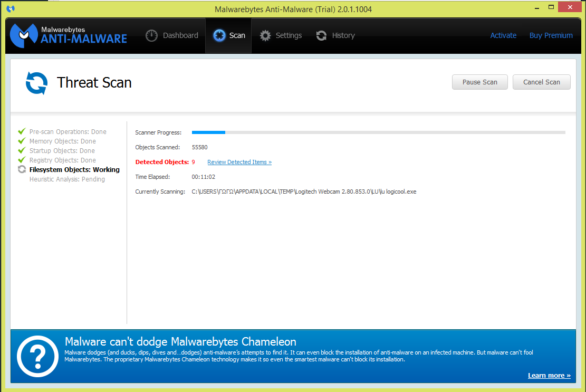Click the currently scanning file path
The width and height of the screenshot is (586, 392).
[x=304, y=192]
